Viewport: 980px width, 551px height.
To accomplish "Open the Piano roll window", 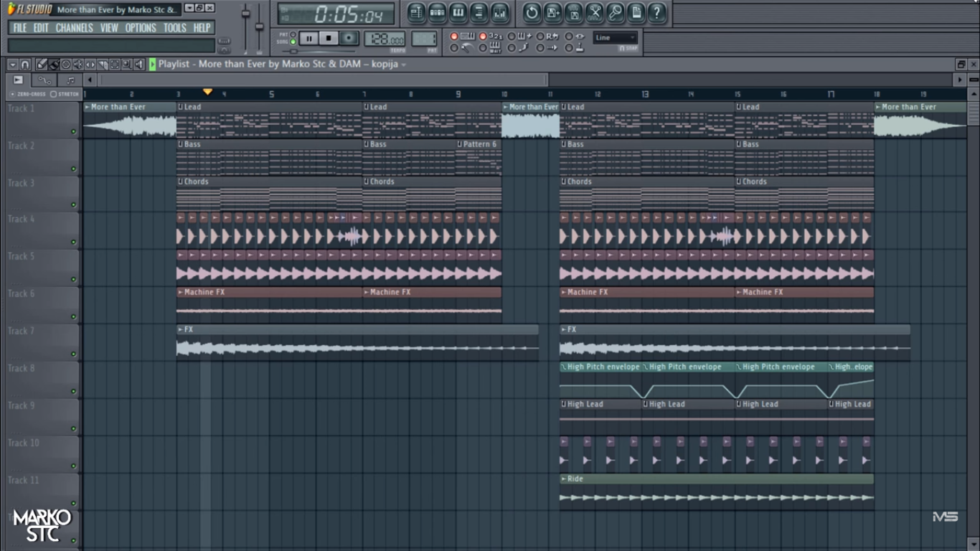I will (458, 12).
